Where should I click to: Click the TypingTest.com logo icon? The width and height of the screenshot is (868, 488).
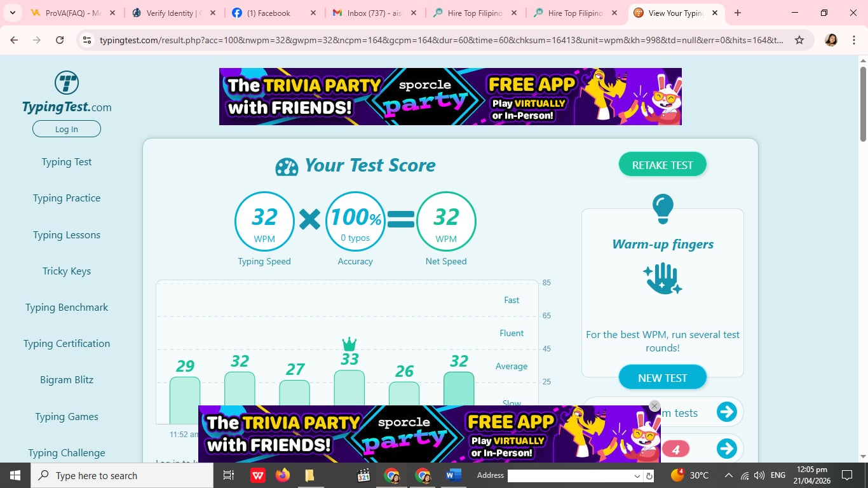67,83
